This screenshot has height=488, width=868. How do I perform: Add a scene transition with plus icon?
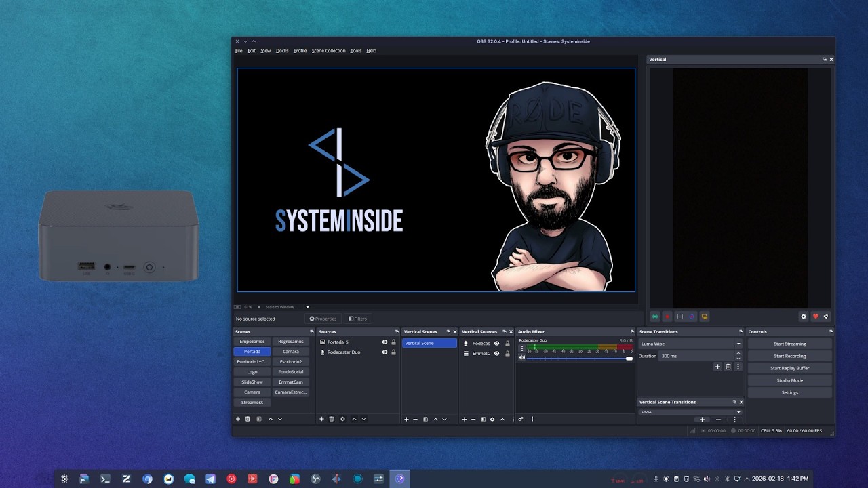pos(718,367)
